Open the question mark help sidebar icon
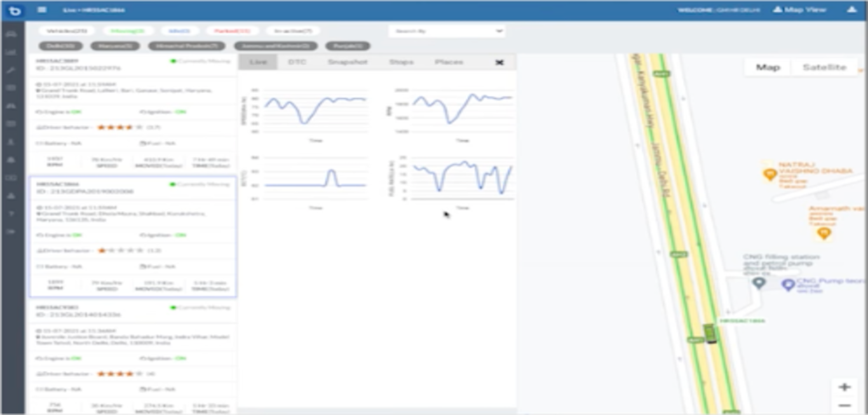Viewport: 868px width, 415px height. [x=11, y=214]
